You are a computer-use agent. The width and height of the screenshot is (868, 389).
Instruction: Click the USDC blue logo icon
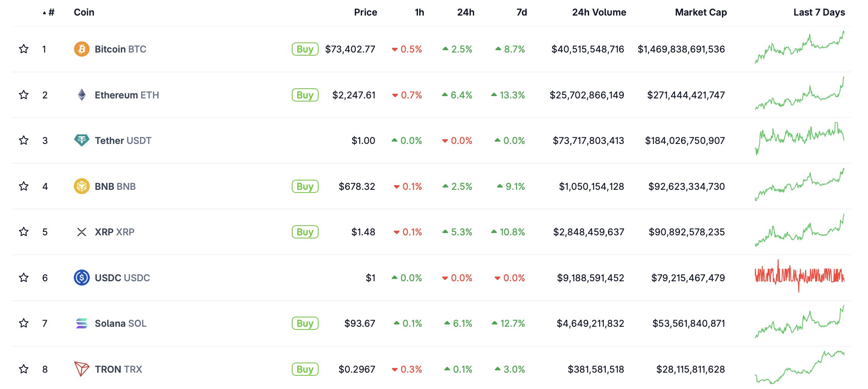[82, 278]
